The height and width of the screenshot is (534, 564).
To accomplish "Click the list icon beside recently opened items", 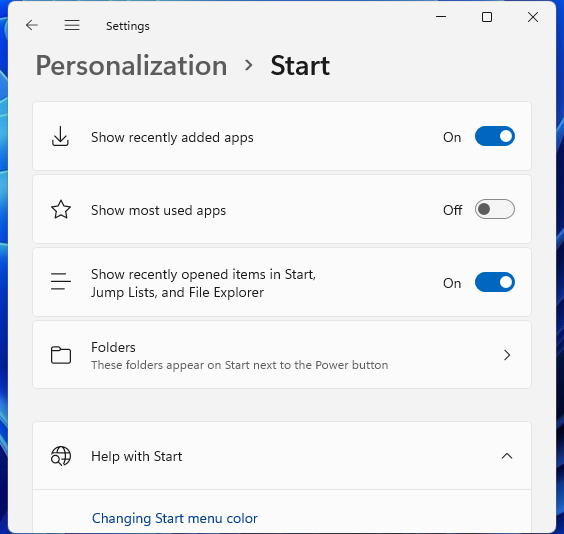I will [x=61, y=281].
